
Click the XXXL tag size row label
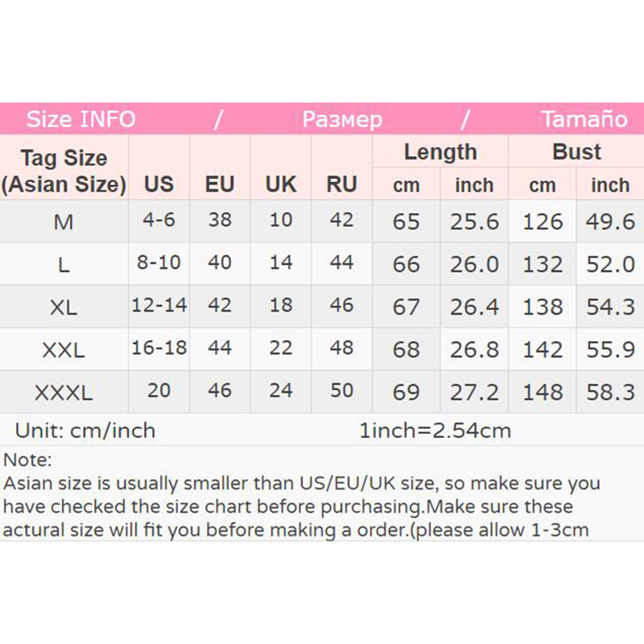pyautogui.click(x=64, y=393)
